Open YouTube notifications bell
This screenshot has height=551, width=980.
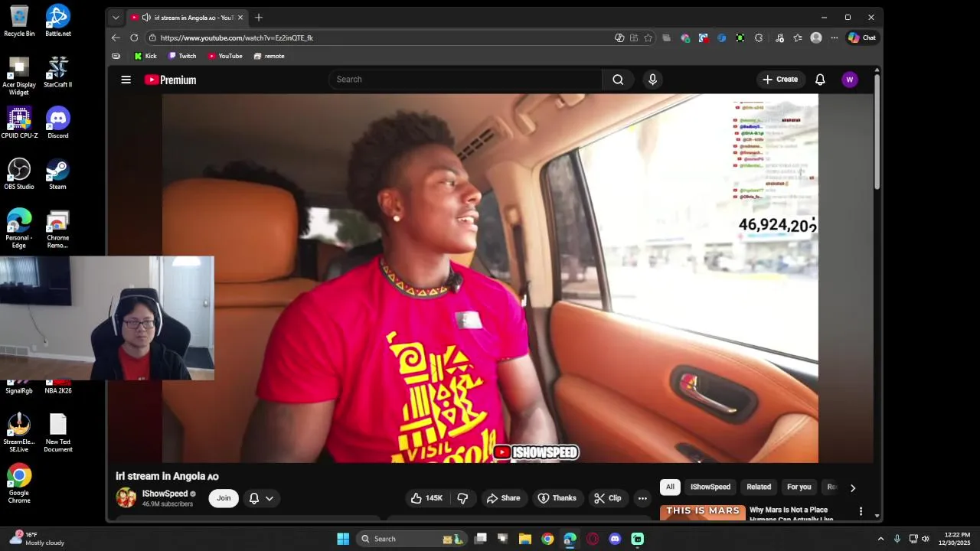(x=820, y=80)
